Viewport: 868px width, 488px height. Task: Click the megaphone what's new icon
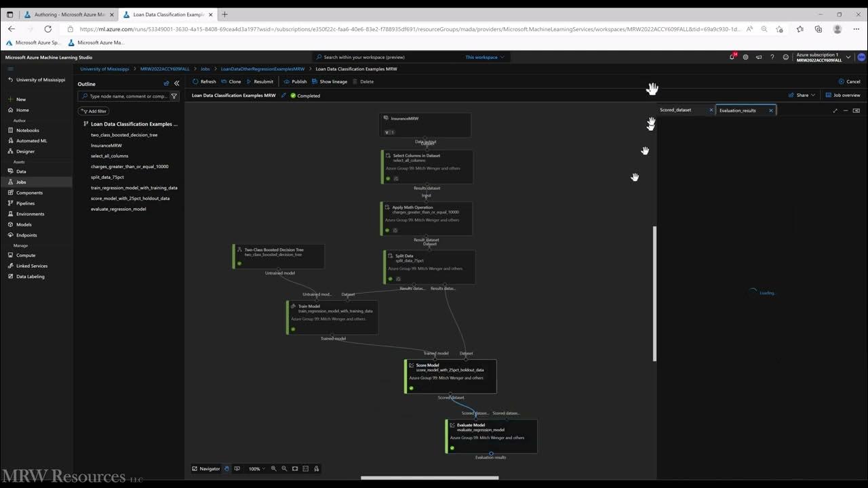759,57
